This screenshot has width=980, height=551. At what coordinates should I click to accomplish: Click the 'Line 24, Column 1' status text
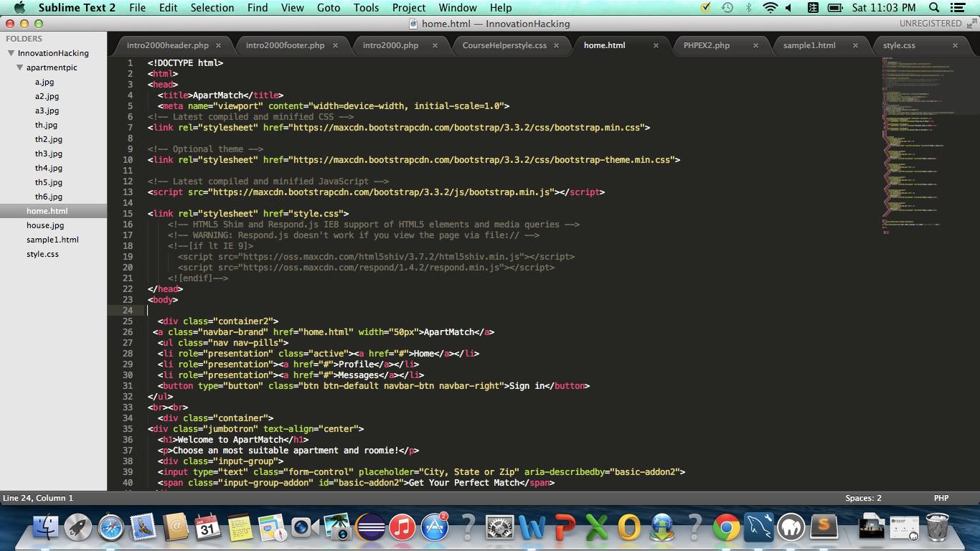tap(38, 498)
